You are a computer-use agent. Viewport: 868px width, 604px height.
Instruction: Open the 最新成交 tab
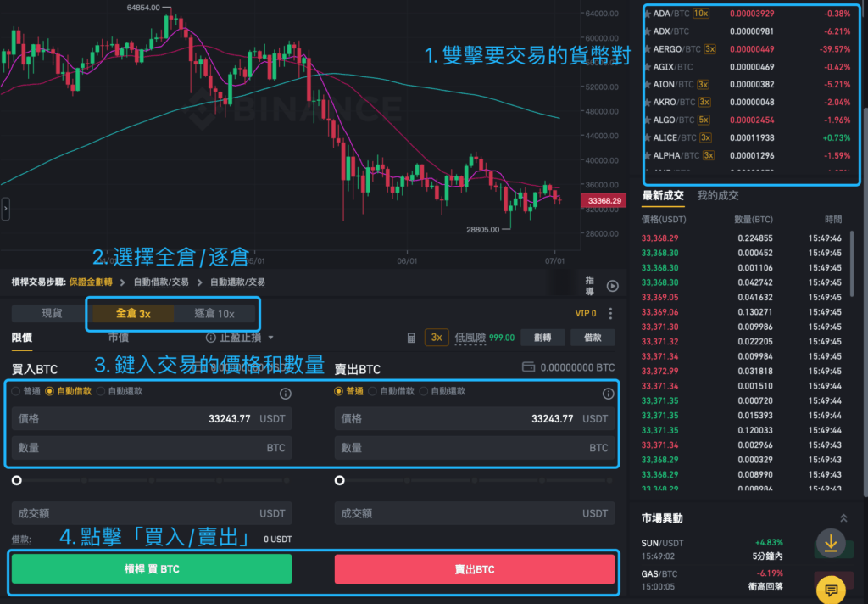click(663, 195)
